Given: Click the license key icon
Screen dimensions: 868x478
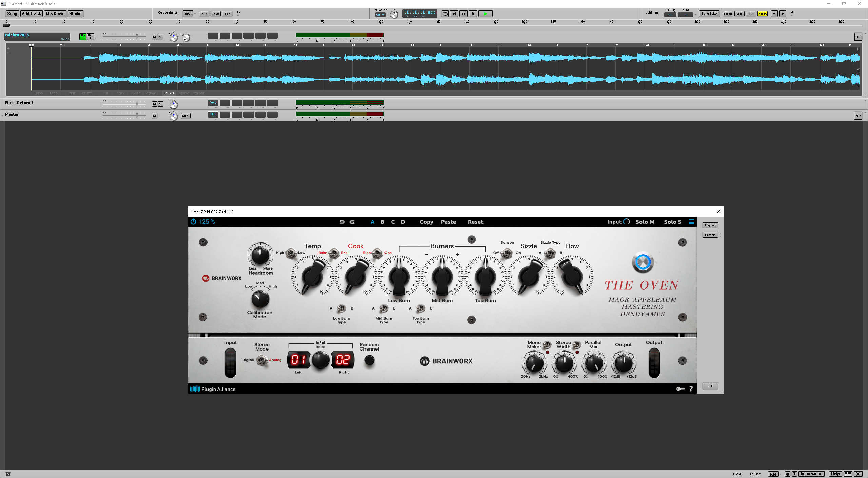Looking at the screenshot, I should point(680,389).
